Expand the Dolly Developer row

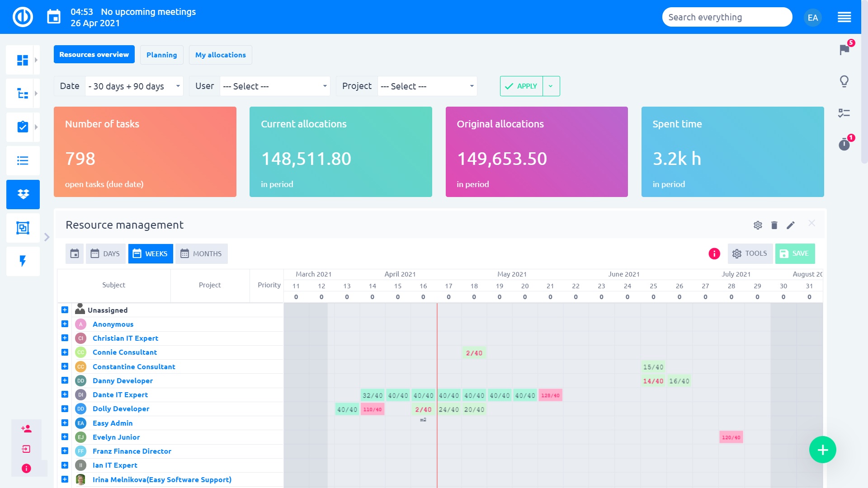[65, 408]
